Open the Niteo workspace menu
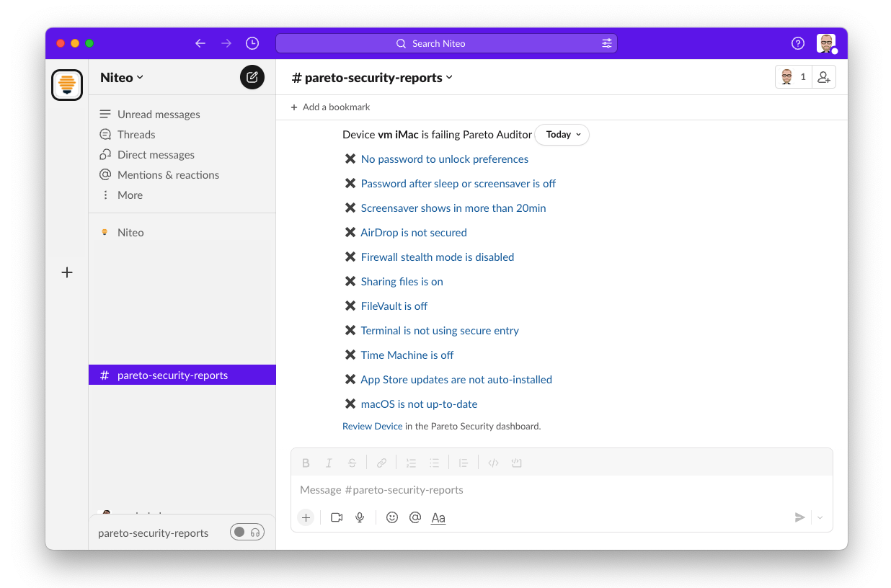 (120, 77)
